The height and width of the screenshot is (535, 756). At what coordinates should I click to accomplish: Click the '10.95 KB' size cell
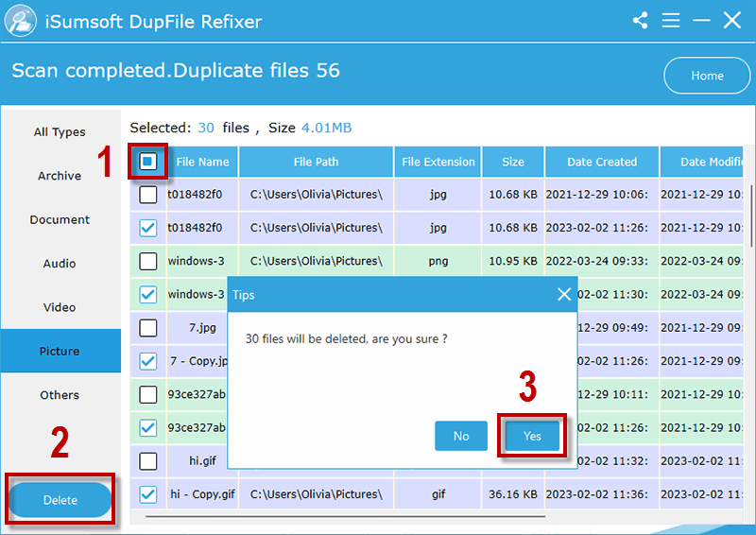pos(512,261)
